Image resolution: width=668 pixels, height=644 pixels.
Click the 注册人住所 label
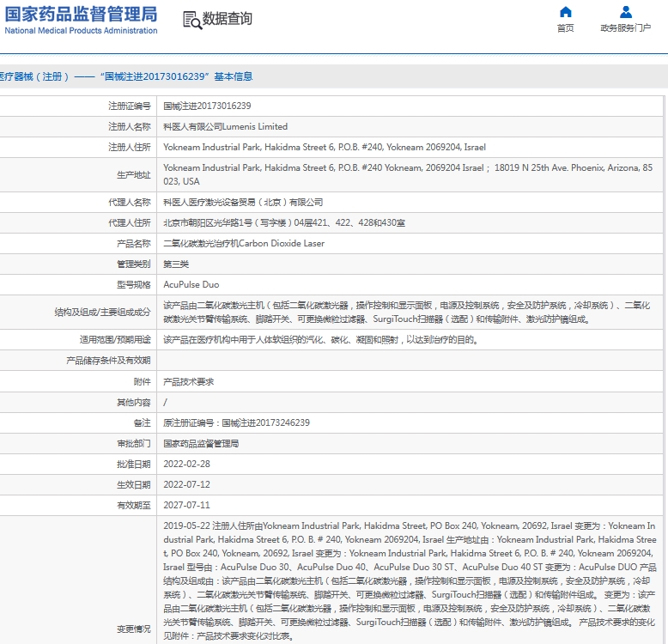click(130, 147)
